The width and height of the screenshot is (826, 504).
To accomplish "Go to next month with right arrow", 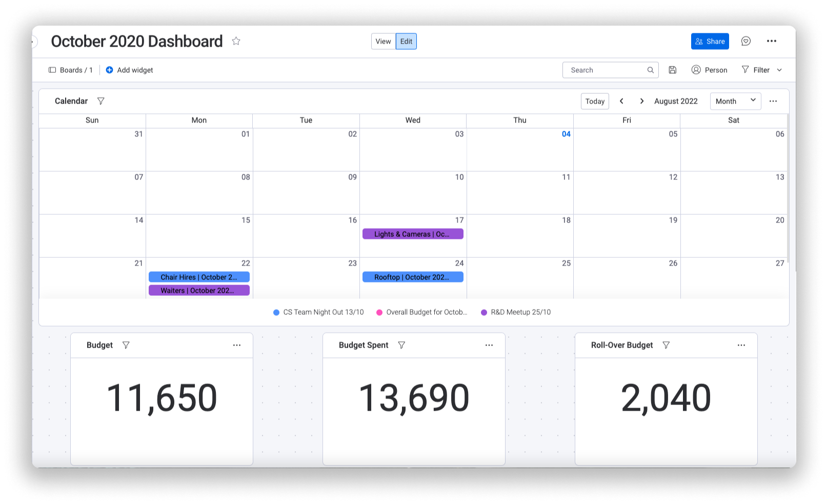I will (x=642, y=101).
